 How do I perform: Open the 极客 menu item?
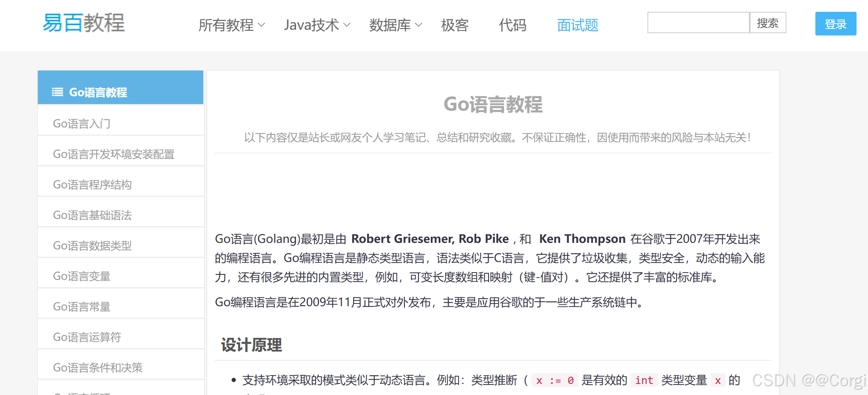[455, 25]
